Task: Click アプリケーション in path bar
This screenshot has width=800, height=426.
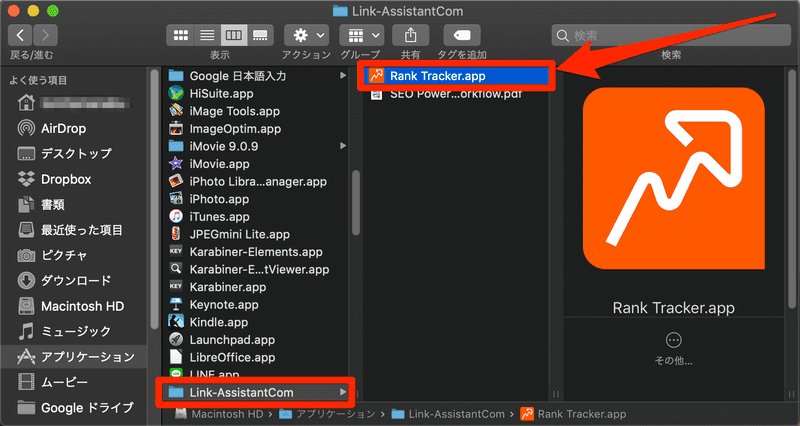Action: click(x=327, y=414)
